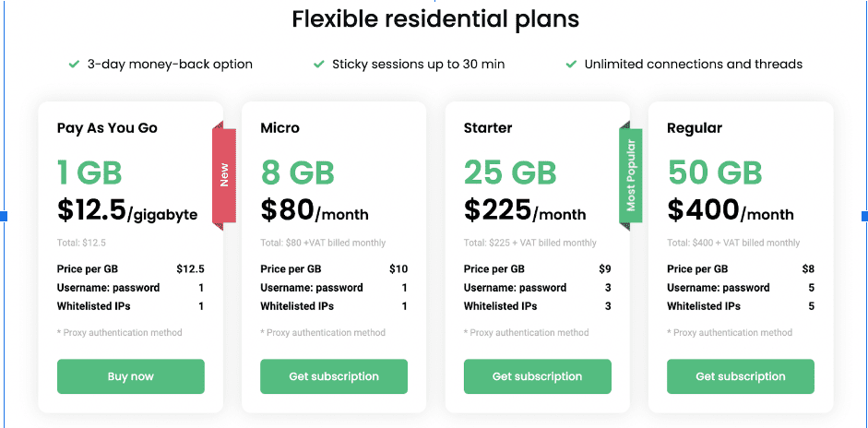Image resolution: width=868 pixels, height=428 pixels.
Task: Select the Regular plan heading
Action: point(695,128)
